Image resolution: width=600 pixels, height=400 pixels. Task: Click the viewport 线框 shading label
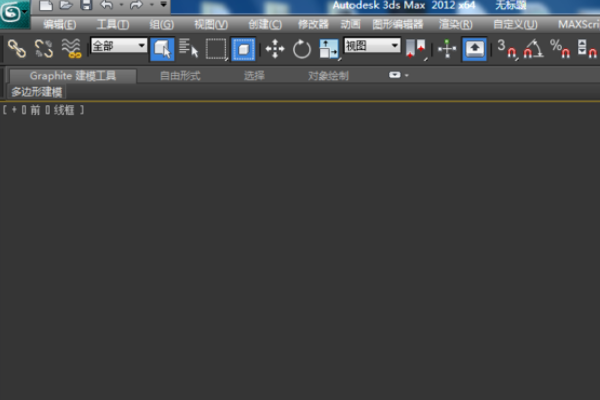tap(64, 110)
